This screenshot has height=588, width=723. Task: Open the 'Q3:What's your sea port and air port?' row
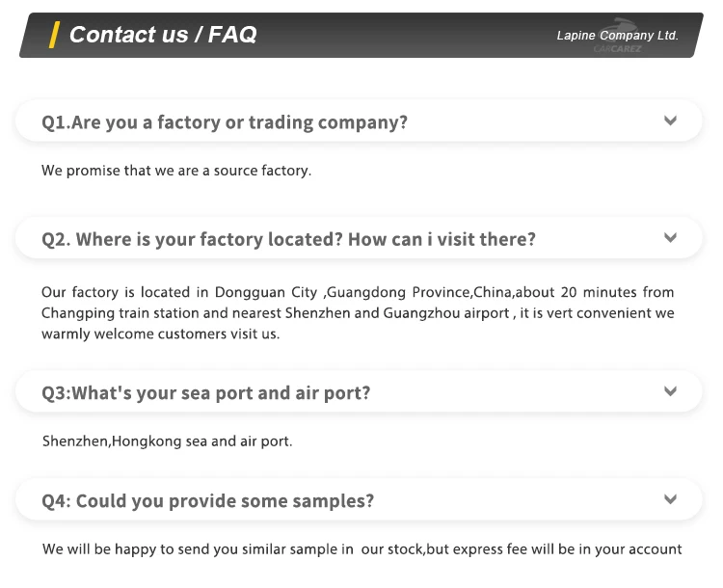coord(205,393)
